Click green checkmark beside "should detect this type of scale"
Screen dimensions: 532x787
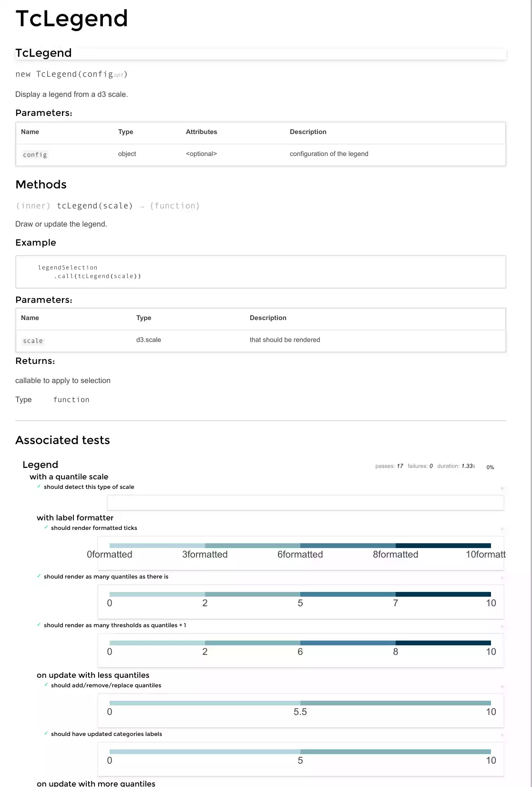pos(39,487)
